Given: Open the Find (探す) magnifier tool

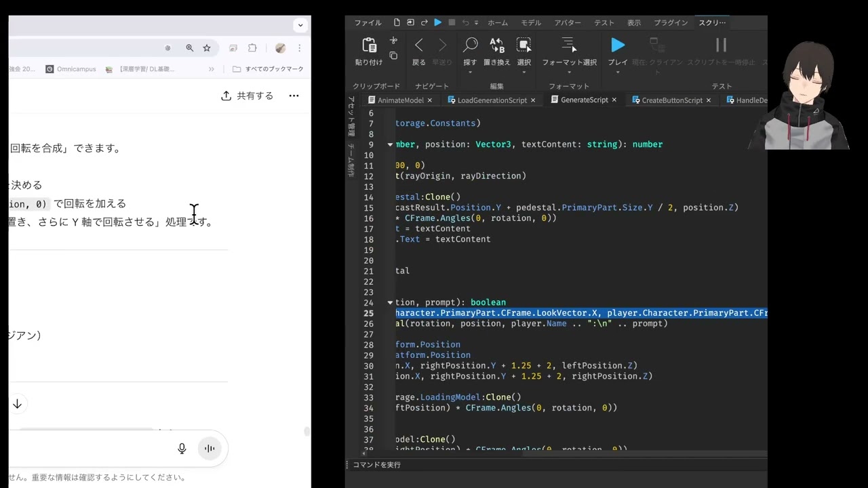Looking at the screenshot, I should tap(470, 45).
